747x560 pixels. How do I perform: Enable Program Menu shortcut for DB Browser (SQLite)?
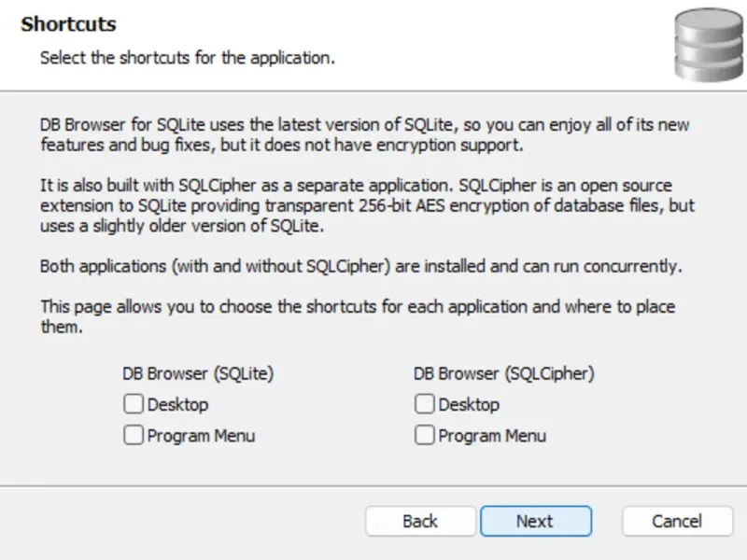click(134, 435)
